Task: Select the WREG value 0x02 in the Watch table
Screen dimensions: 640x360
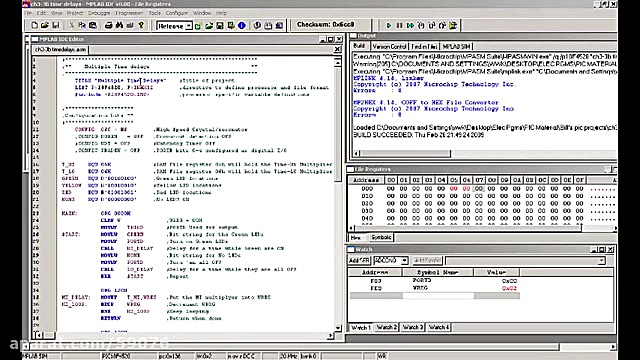Action: coord(509,288)
